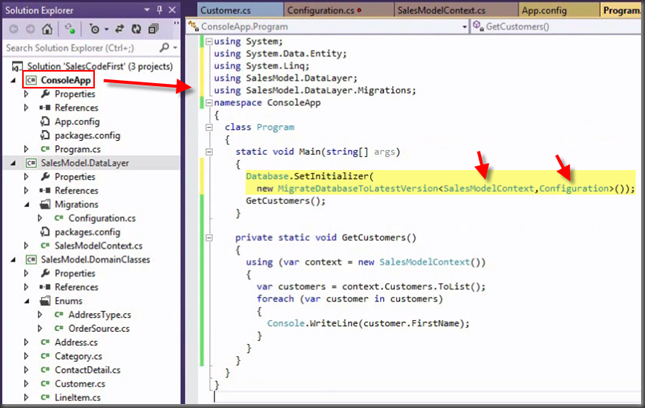Collapse the GetCustomers method outlining block
Screen dimensions: 645x408
pyautogui.click(x=209, y=237)
